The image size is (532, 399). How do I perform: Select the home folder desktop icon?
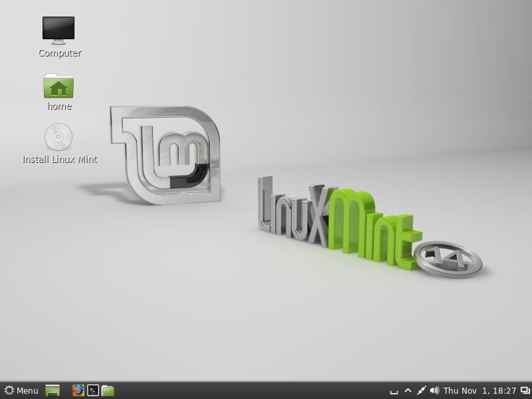pos(59,86)
